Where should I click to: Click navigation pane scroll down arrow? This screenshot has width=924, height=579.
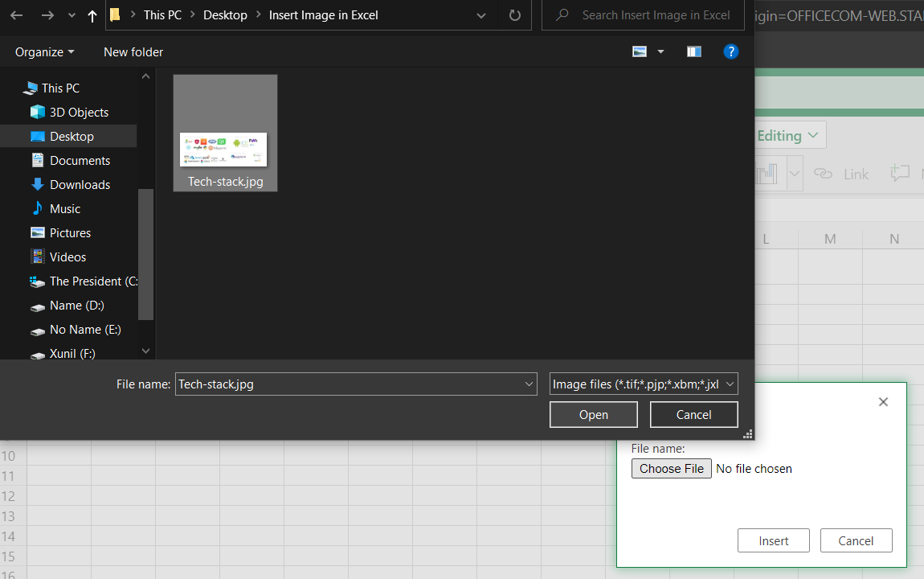pos(145,351)
